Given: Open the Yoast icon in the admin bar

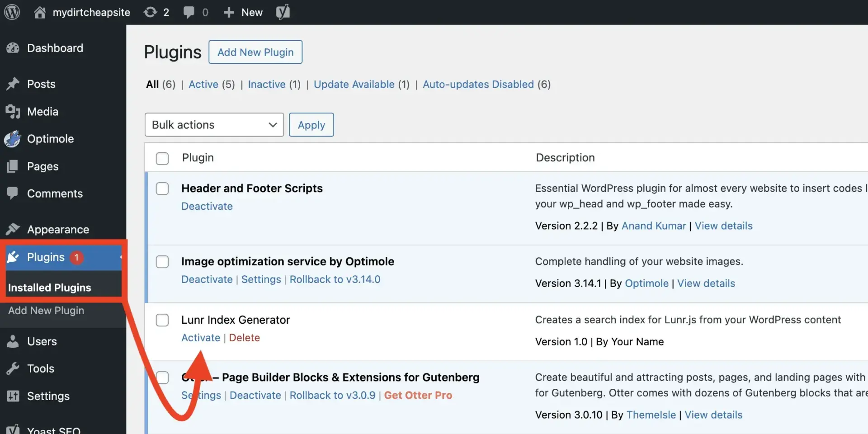Looking at the screenshot, I should tap(283, 12).
